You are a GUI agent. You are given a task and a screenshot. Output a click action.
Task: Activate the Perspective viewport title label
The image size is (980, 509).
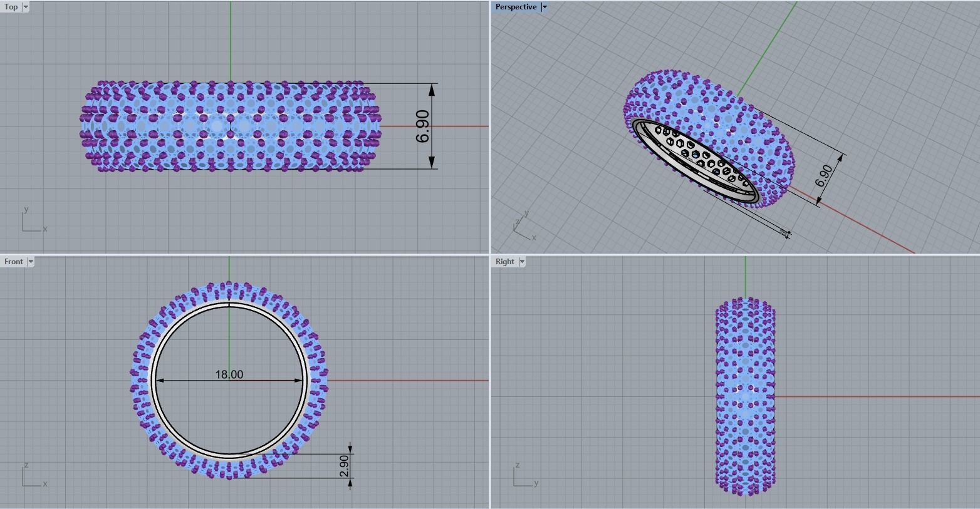[x=516, y=7]
